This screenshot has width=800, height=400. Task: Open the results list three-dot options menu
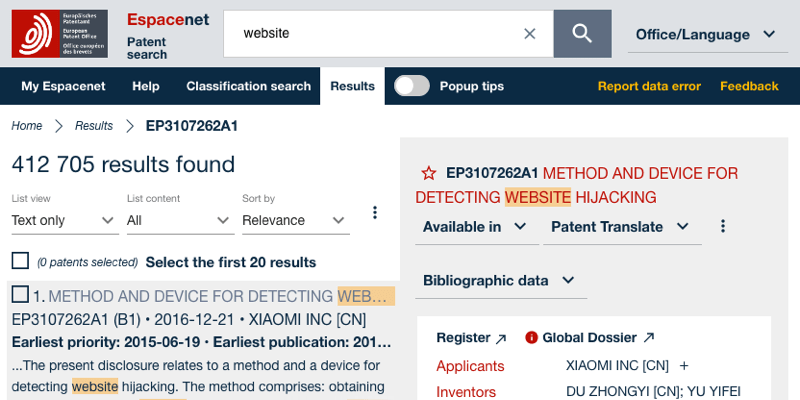[375, 212]
